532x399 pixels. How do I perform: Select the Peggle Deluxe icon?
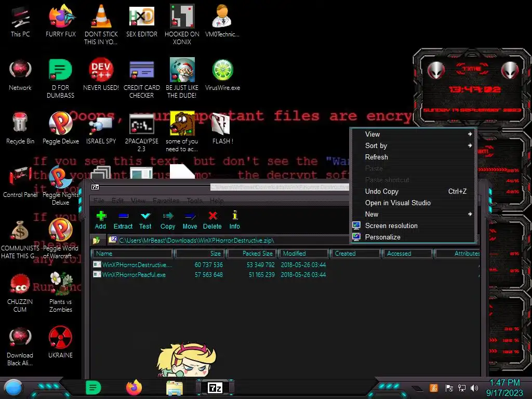pos(61,128)
